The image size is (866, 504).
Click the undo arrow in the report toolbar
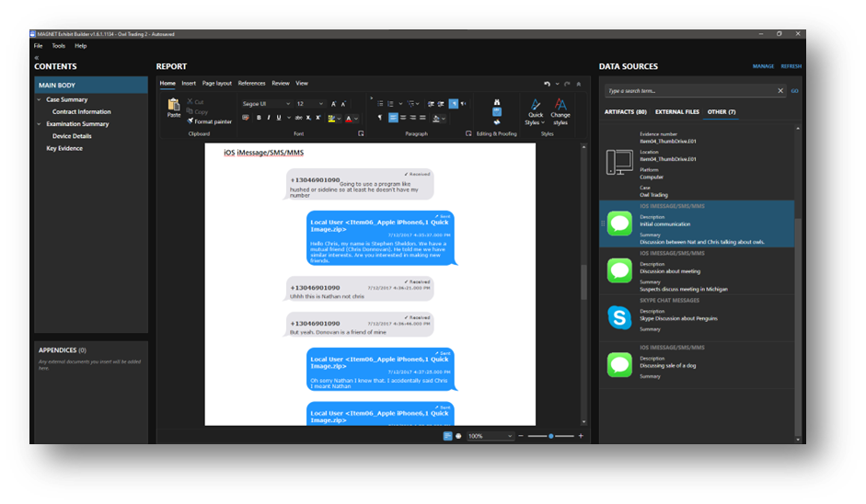click(547, 84)
